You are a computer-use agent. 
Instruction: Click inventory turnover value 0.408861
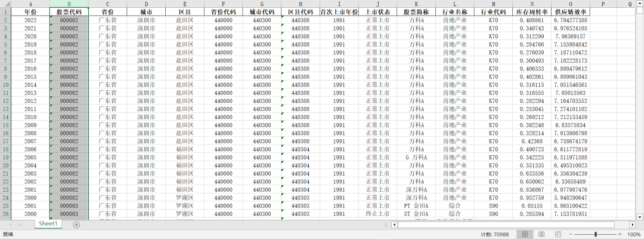click(x=532, y=20)
